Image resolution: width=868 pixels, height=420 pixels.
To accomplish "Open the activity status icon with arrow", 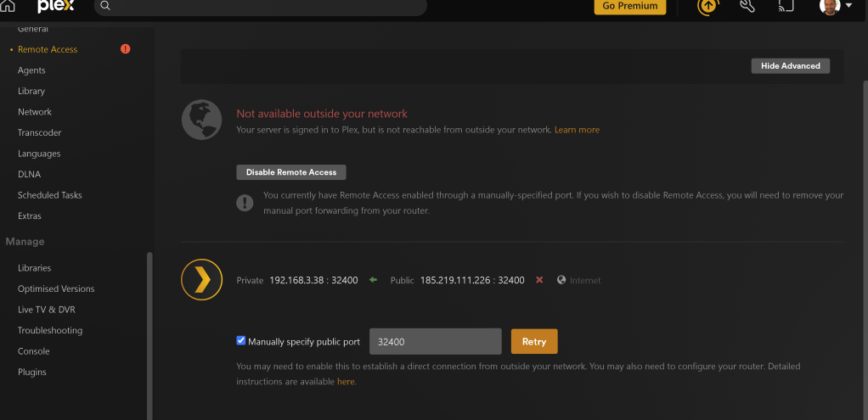I will (708, 6).
